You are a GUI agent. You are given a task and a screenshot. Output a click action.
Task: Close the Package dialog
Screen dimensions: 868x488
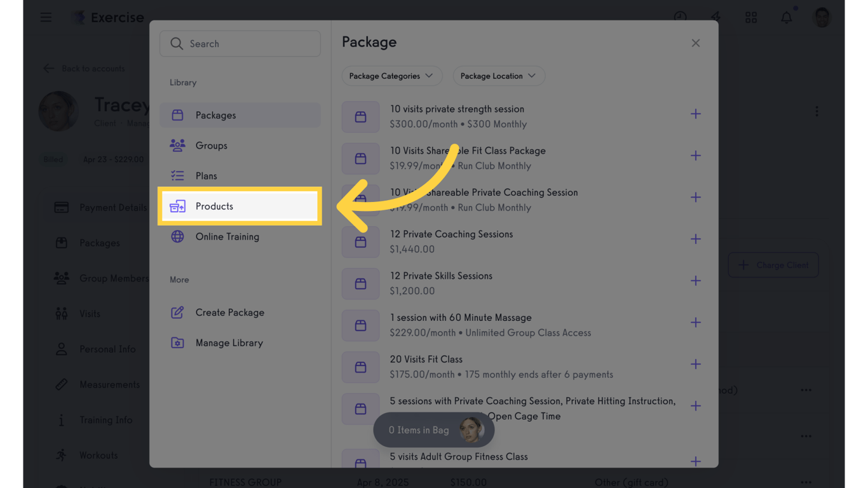click(696, 43)
